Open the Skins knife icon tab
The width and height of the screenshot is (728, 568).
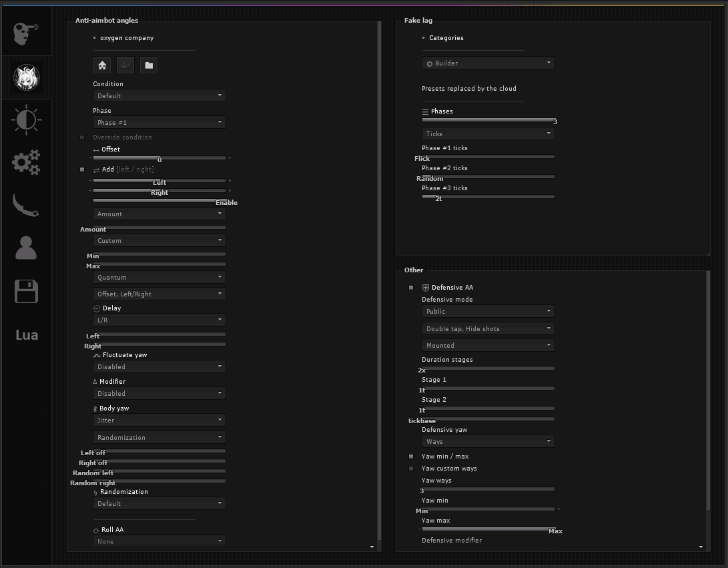point(26,205)
